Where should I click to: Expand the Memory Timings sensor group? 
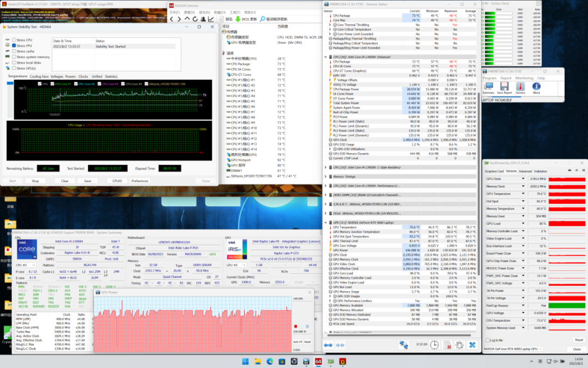point(326,177)
